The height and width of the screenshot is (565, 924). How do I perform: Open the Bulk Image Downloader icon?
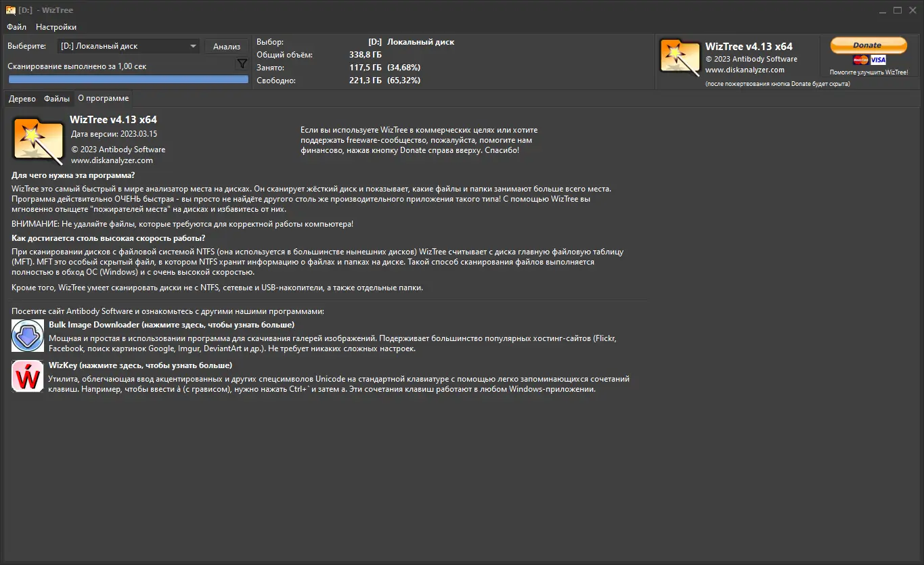[28, 336]
